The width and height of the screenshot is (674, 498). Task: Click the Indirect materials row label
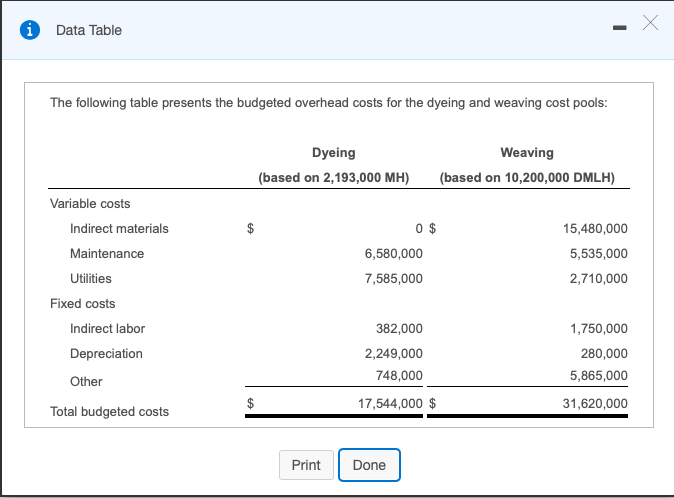[x=119, y=228]
